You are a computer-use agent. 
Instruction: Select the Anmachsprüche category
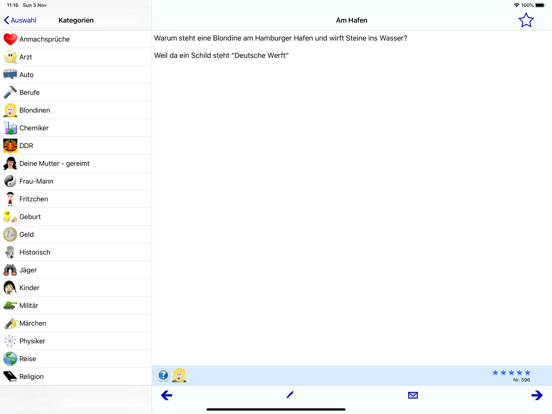click(x=76, y=39)
